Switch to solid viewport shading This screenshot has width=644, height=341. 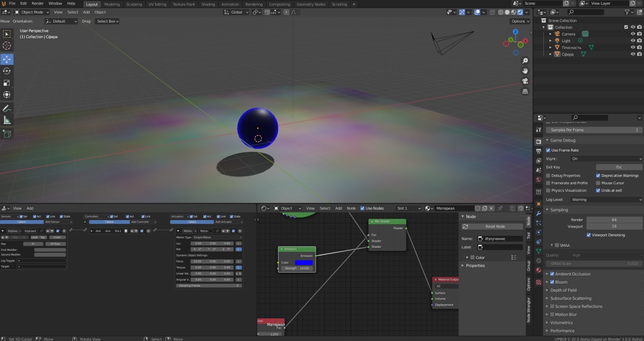[x=507, y=12]
